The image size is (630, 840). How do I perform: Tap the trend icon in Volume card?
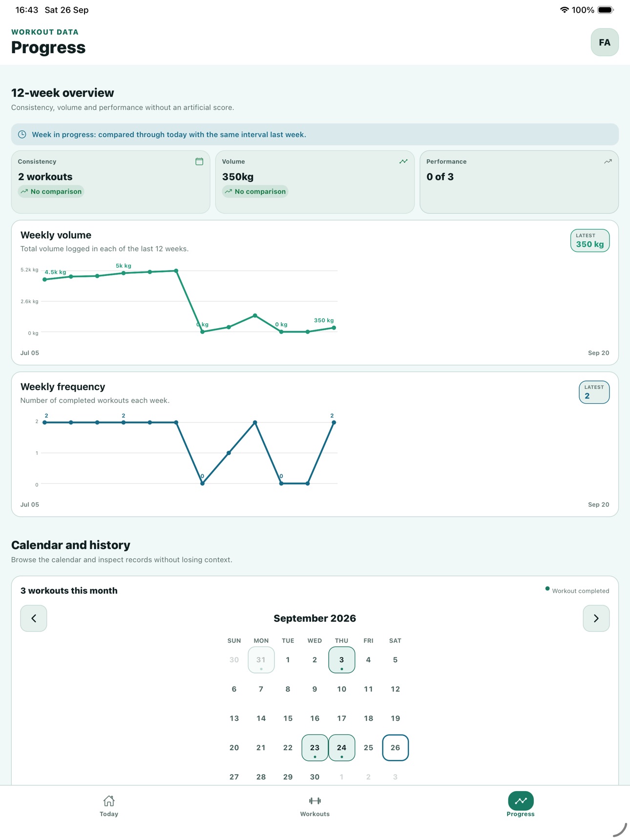[403, 162]
